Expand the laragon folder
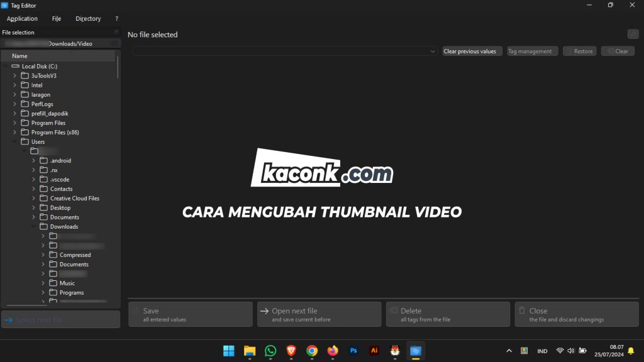 (x=15, y=94)
